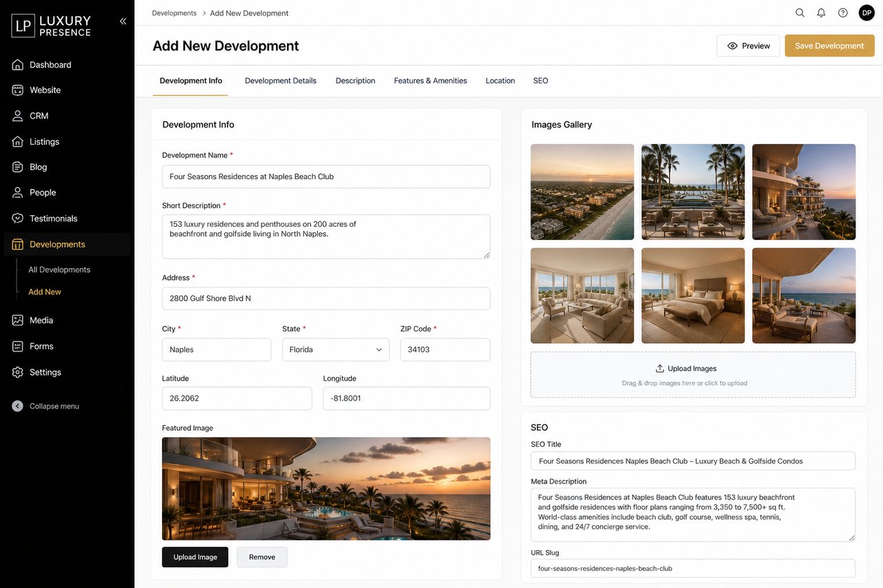Click the Short Description textarea
The height and width of the screenshot is (588, 883).
(326, 236)
